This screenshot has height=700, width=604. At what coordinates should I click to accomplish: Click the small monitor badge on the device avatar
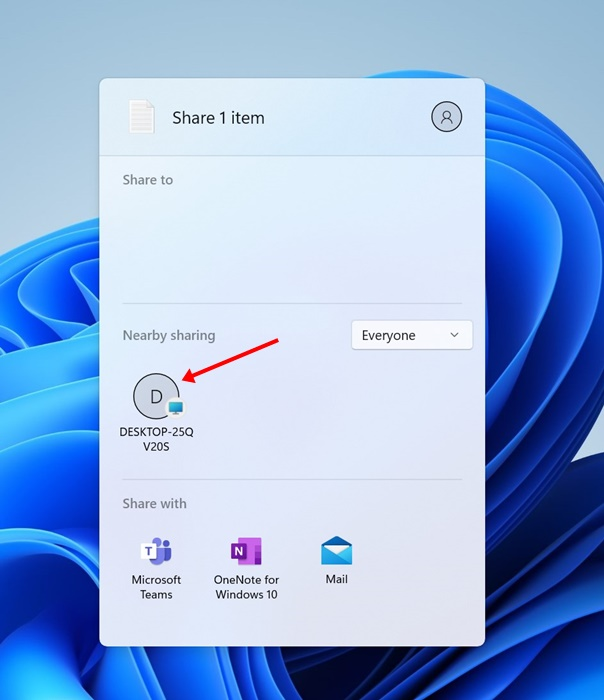176,407
